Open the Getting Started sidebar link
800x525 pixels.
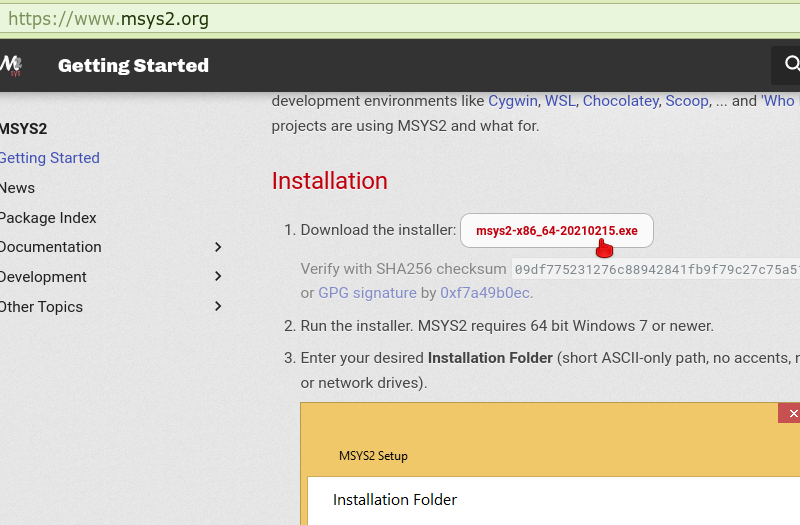tap(49, 158)
